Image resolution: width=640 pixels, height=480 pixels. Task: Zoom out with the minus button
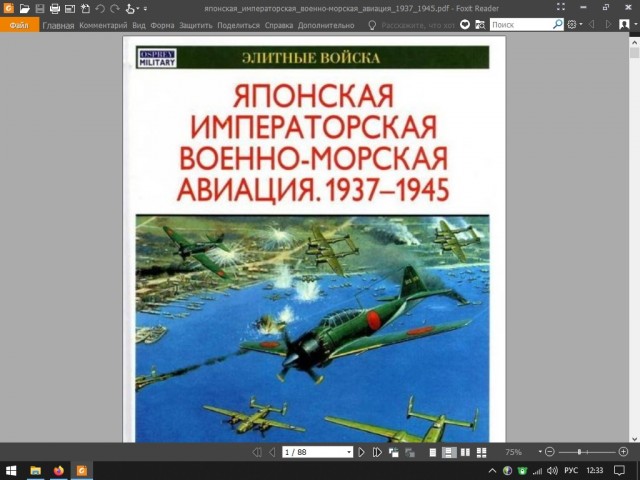(550, 452)
